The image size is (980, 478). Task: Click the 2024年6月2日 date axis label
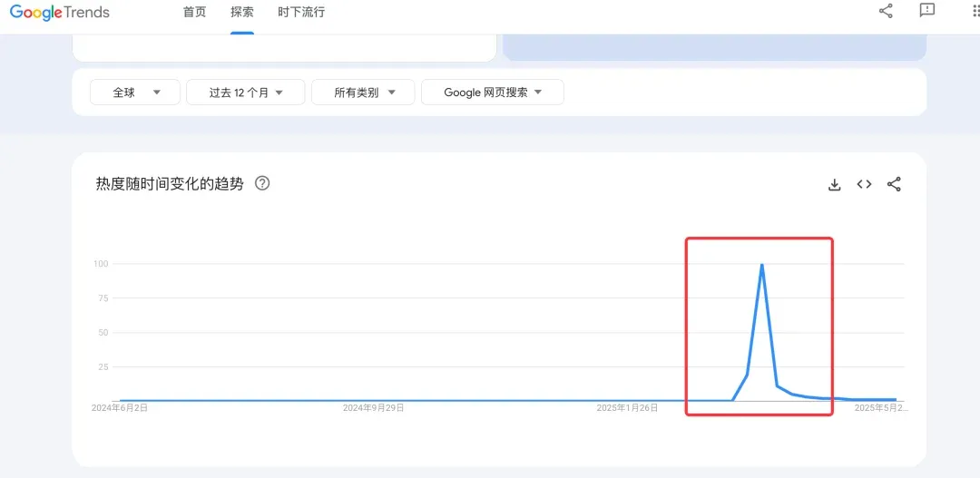(120, 408)
